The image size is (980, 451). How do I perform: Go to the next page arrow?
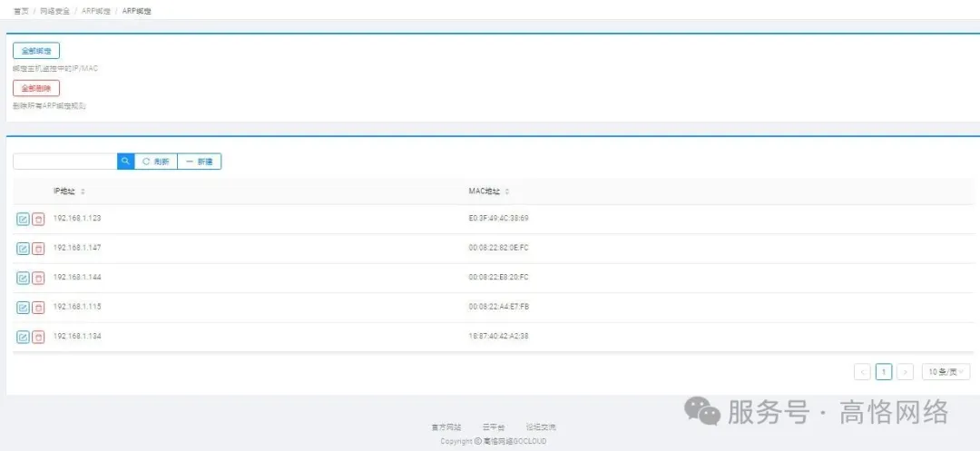(x=905, y=372)
